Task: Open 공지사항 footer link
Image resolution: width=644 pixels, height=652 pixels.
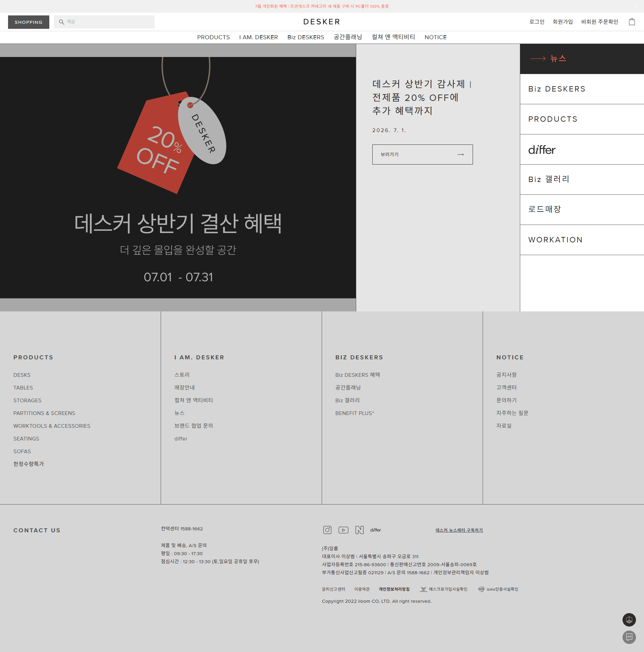Action: [506, 375]
